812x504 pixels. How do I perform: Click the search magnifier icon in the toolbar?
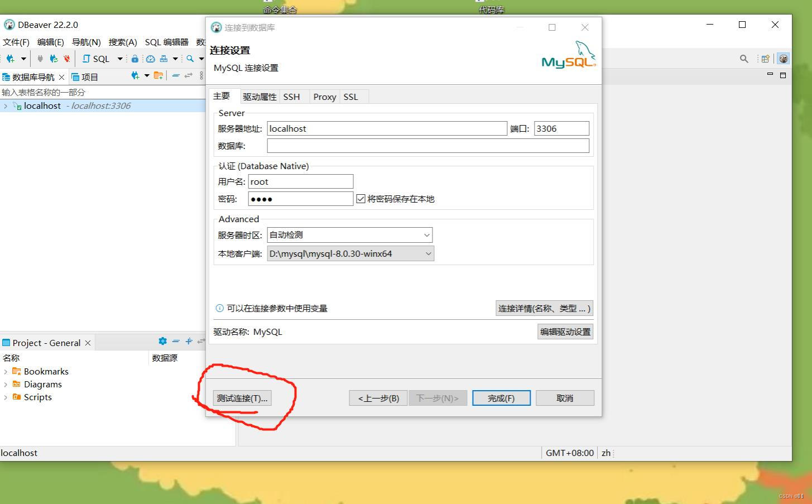(189, 58)
